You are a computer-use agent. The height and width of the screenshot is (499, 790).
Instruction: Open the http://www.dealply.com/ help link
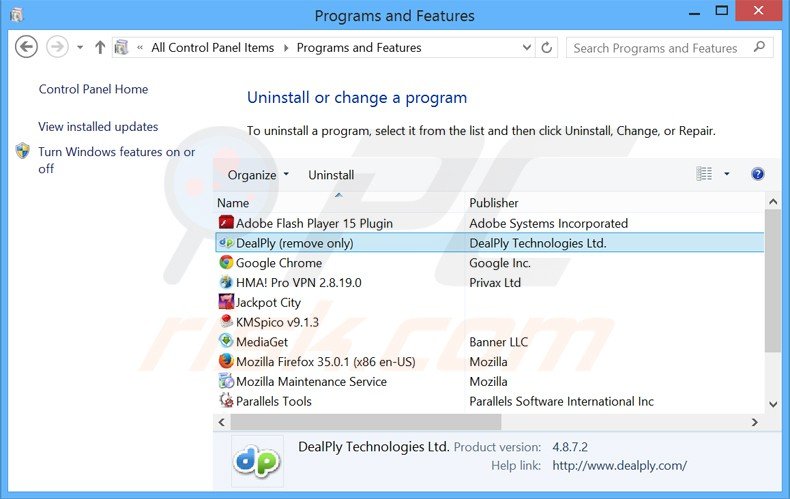[x=619, y=466]
